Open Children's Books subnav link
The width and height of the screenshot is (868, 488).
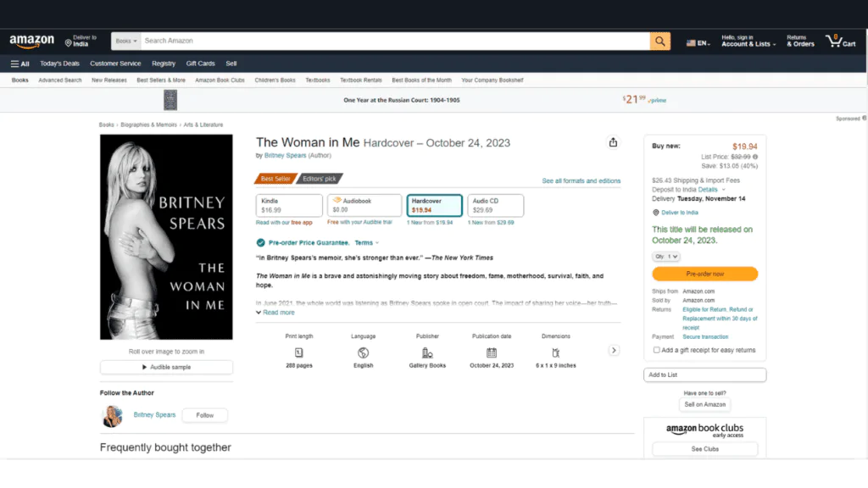pyautogui.click(x=275, y=80)
